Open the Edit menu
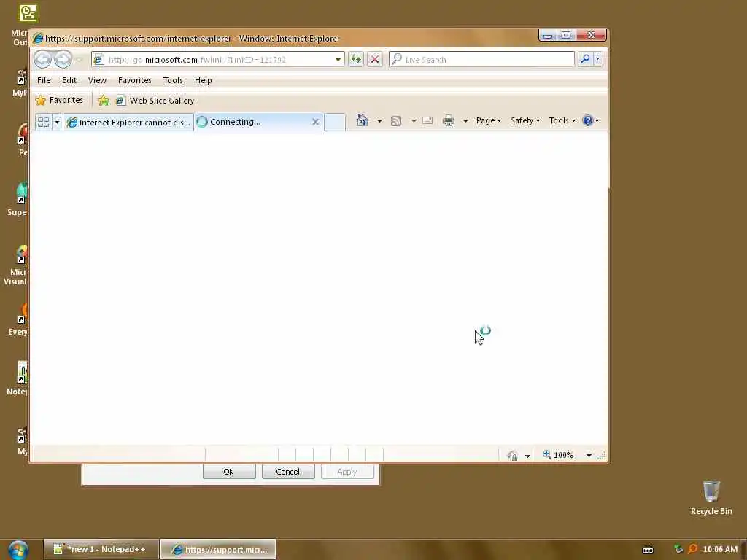The width and height of the screenshot is (747, 560). (69, 80)
